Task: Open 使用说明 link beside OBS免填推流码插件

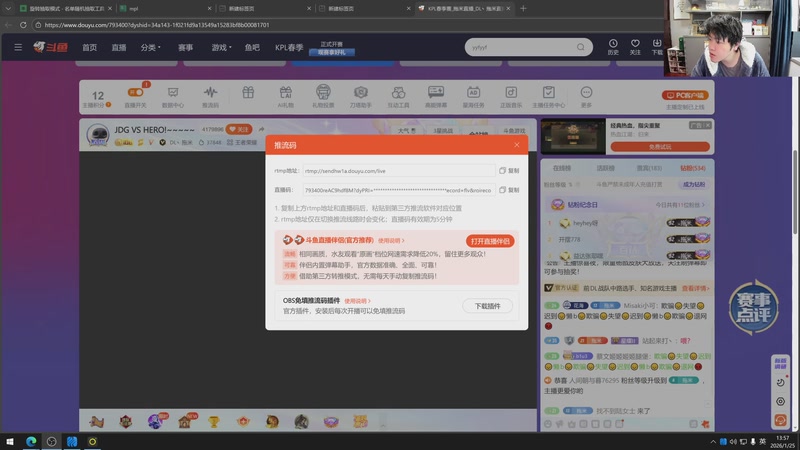Action: pyautogui.click(x=357, y=301)
